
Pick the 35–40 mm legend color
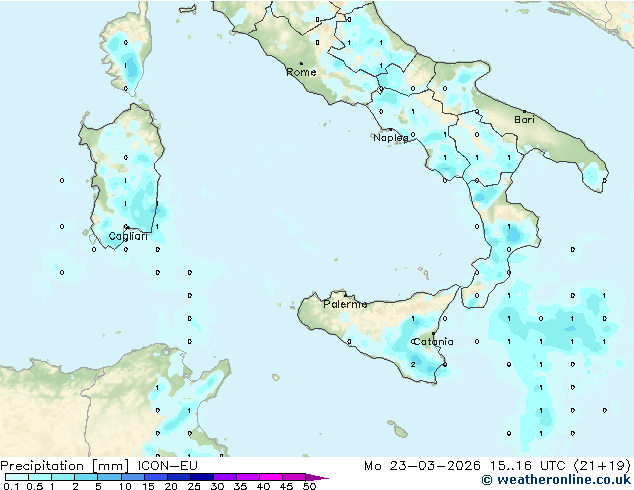coord(247,477)
